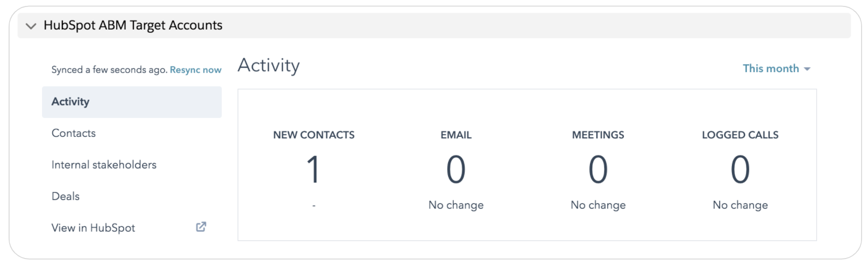Click the Logged Calls count value
868x265 pixels.
740,170
